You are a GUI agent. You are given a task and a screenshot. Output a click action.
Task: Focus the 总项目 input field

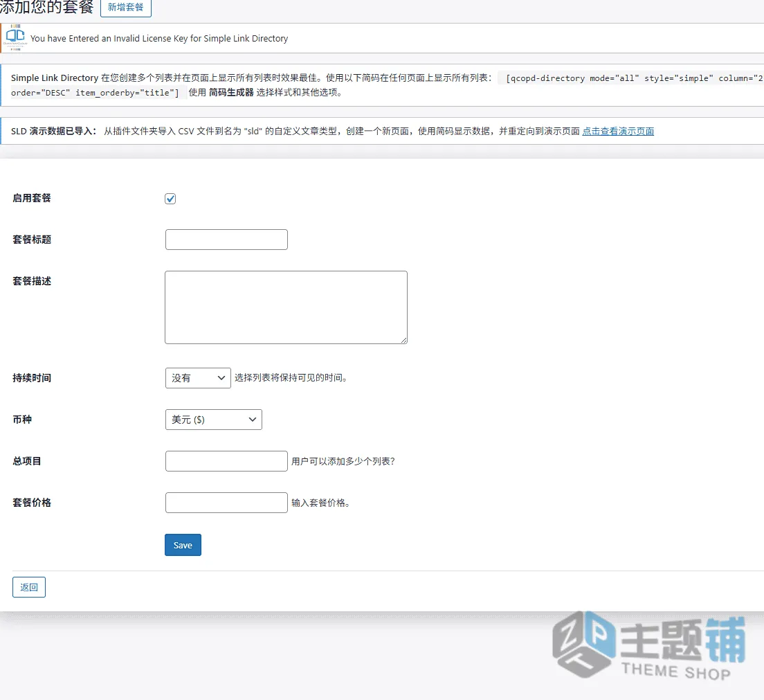pyautogui.click(x=226, y=460)
